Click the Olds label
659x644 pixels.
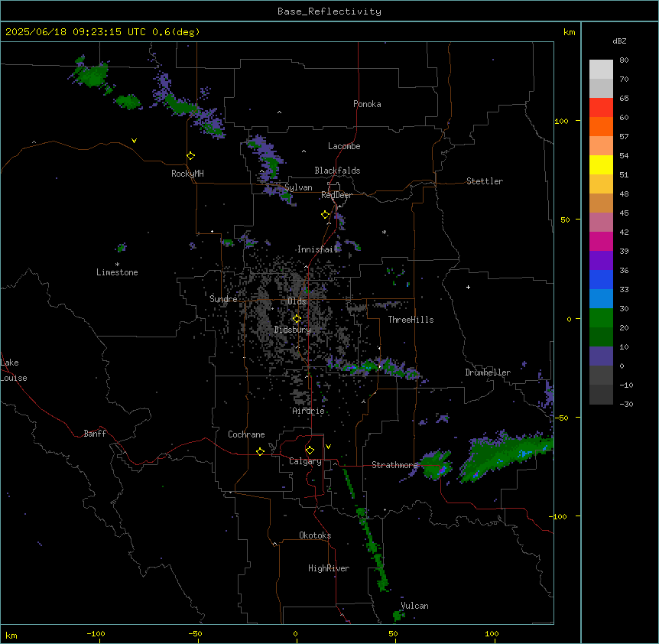click(x=297, y=301)
